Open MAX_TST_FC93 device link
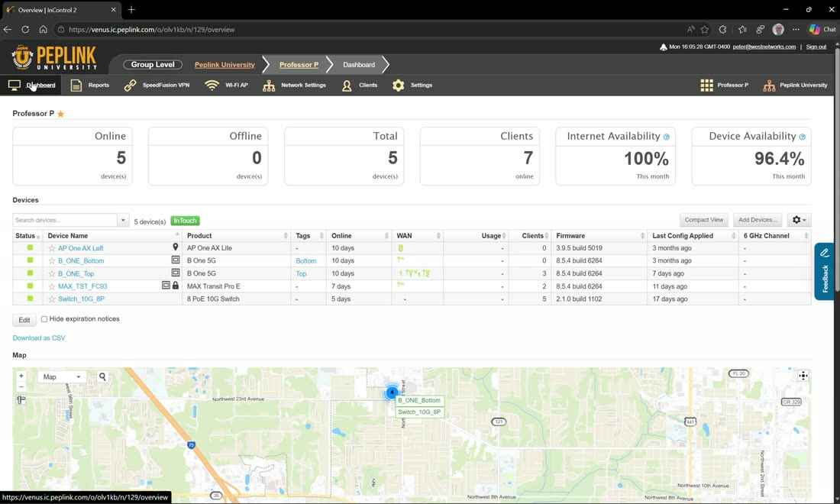This screenshot has width=840, height=504. click(82, 286)
